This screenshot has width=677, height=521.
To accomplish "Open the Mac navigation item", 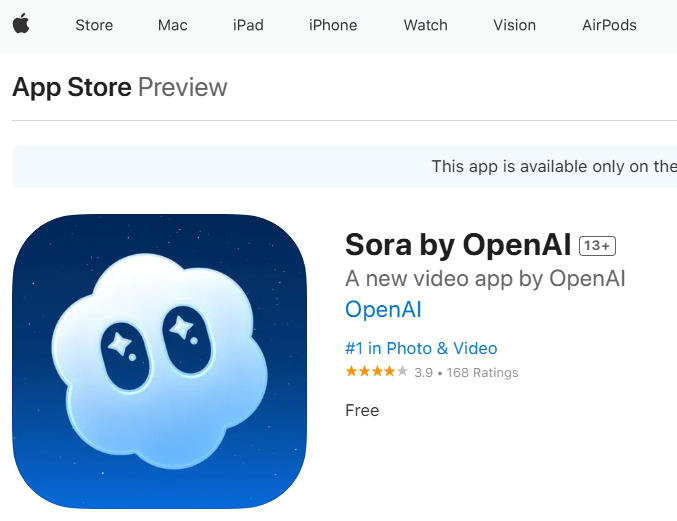I will (x=173, y=25).
